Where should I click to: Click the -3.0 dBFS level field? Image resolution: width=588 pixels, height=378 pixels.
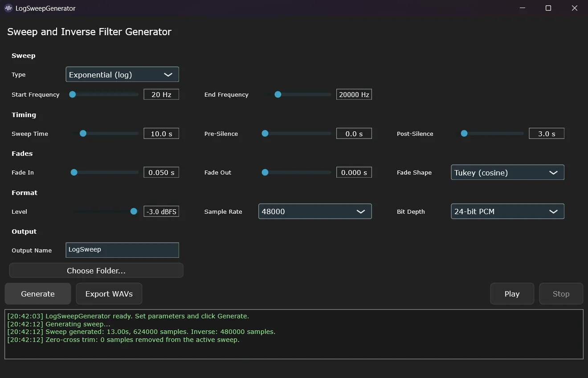[161, 211]
